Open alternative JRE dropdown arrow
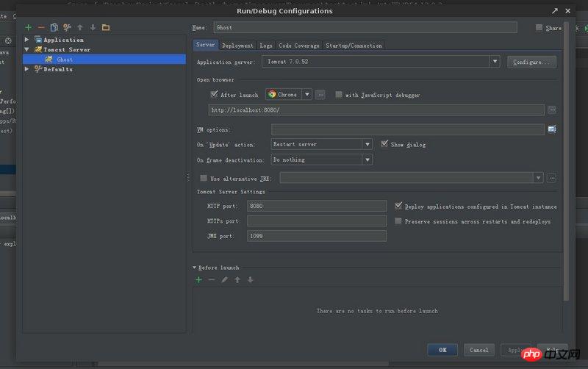Image resolution: width=588 pixels, height=369 pixels. click(x=538, y=178)
